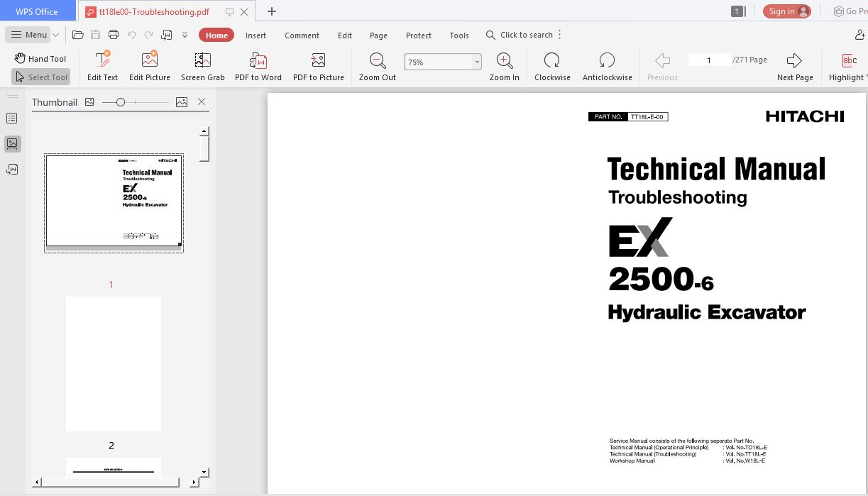This screenshot has width=868, height=496.
Task: Click the thumbnail panel sidebar icon
Action: (12, 144)
